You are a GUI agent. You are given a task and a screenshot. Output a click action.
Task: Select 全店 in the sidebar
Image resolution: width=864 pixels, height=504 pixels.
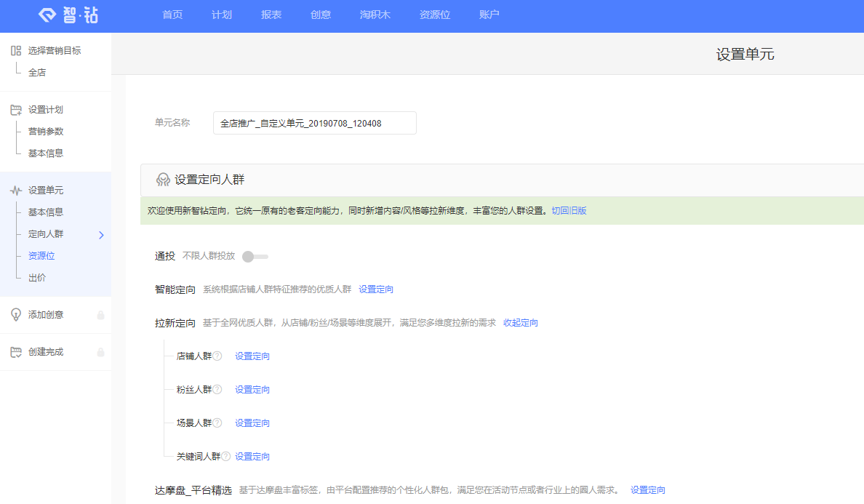point(37,73)
